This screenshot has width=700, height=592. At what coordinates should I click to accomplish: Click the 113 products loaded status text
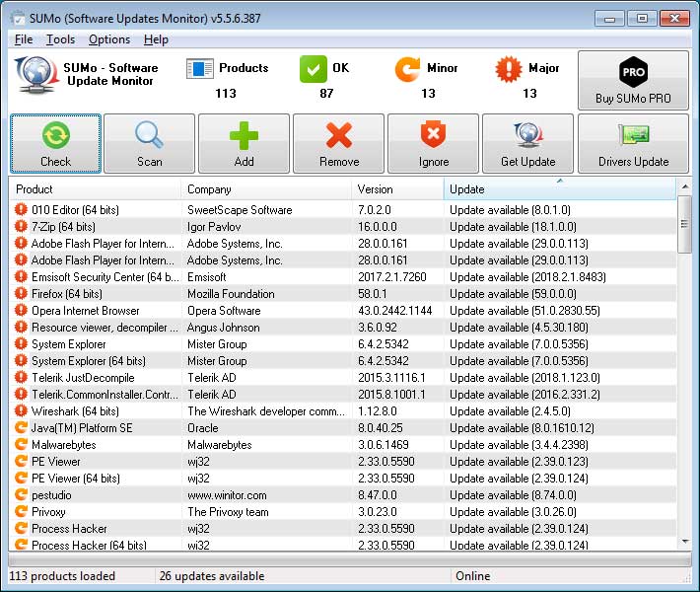(x=62, y=576)
